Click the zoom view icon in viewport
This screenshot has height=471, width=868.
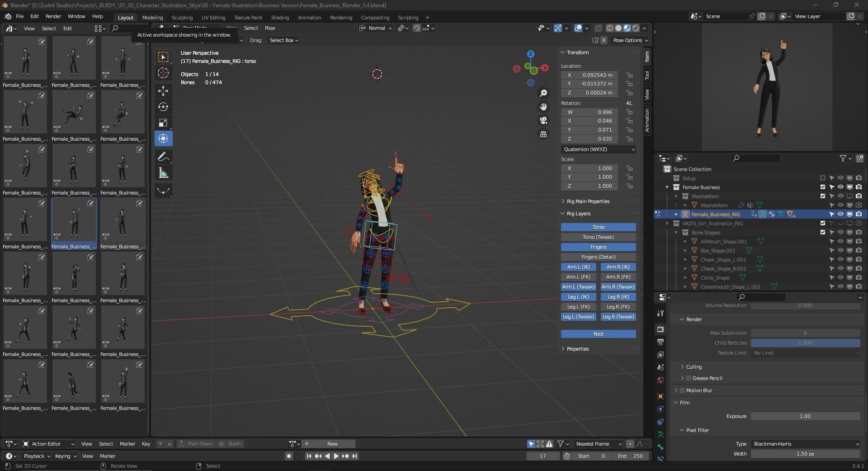[543, 93]
